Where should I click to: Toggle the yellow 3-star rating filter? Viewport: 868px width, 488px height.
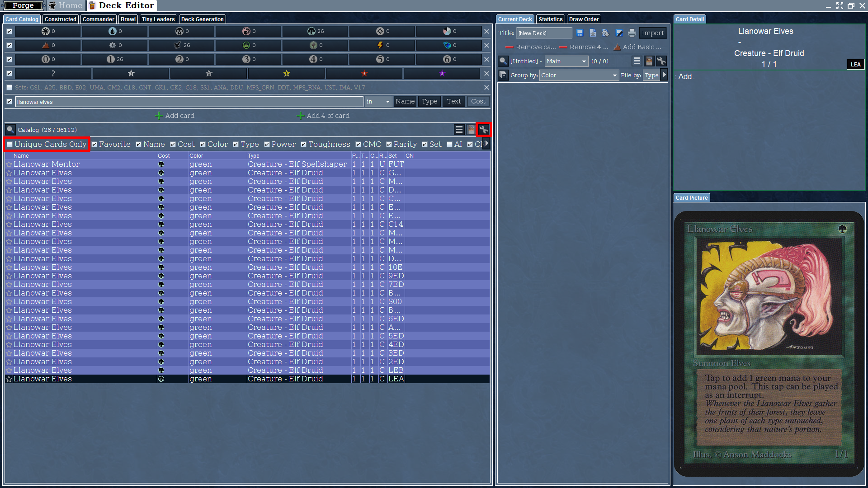(x=287, y=73)
